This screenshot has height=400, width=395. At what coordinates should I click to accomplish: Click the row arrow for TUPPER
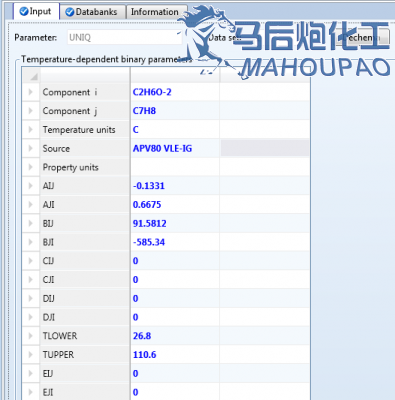(x=31, y=354)
